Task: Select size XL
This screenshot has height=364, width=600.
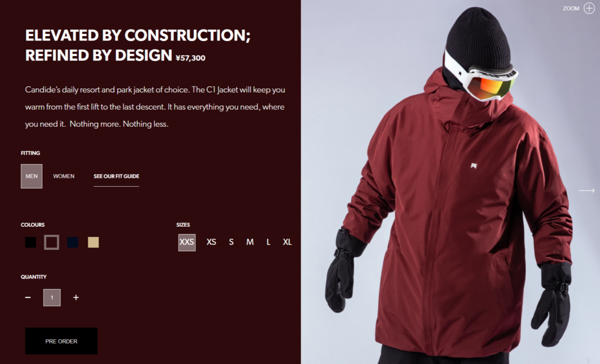Action: 287,242
